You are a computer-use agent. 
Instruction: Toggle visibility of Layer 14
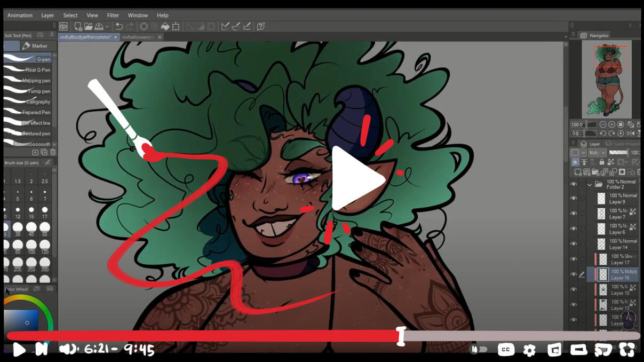tap(574, 244)
